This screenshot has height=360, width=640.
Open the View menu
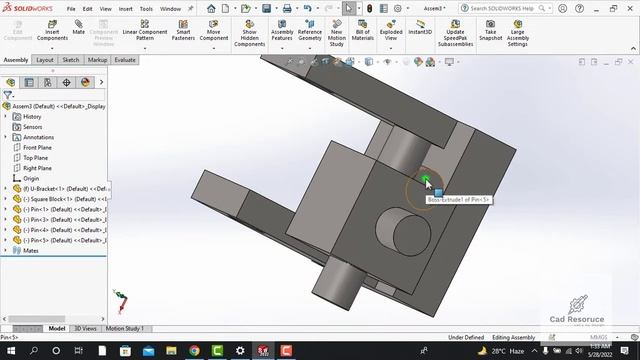coord(105,9)
